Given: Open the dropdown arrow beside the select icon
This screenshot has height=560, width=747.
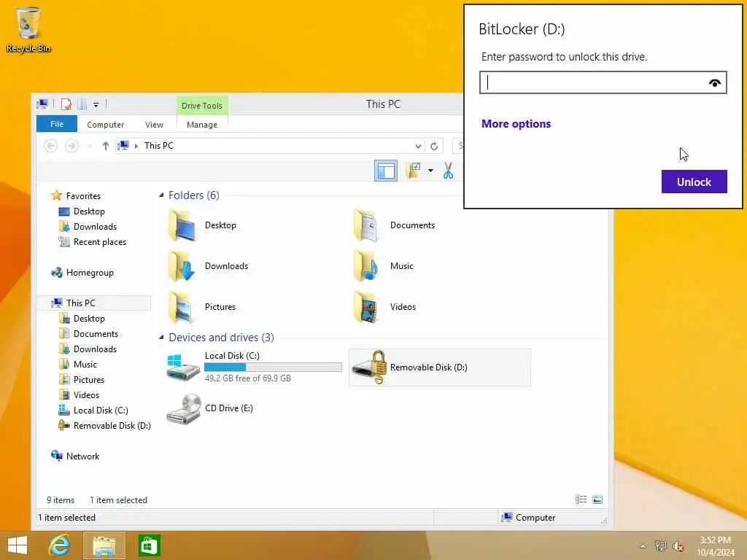Looking at the screenshot, I should click(430, 171).
